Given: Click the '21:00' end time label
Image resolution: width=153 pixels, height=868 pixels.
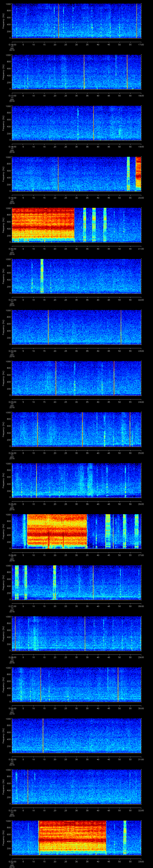Looking at the screenshot, I should (141, 249).
